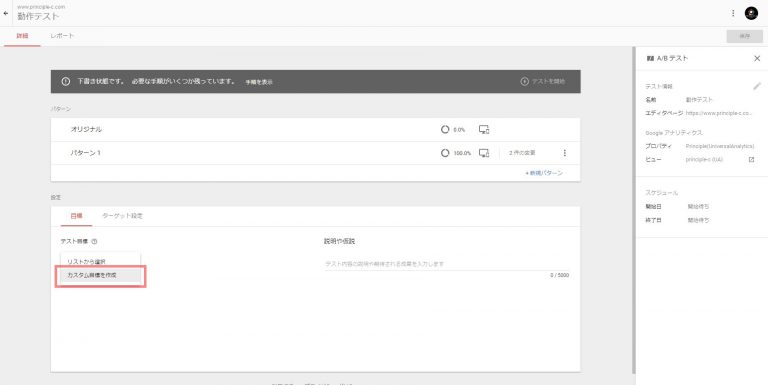Open the 手順を表示 link in the banner
Image resolution: width=768 pixels, height=385 pixels.
point(259,82)
